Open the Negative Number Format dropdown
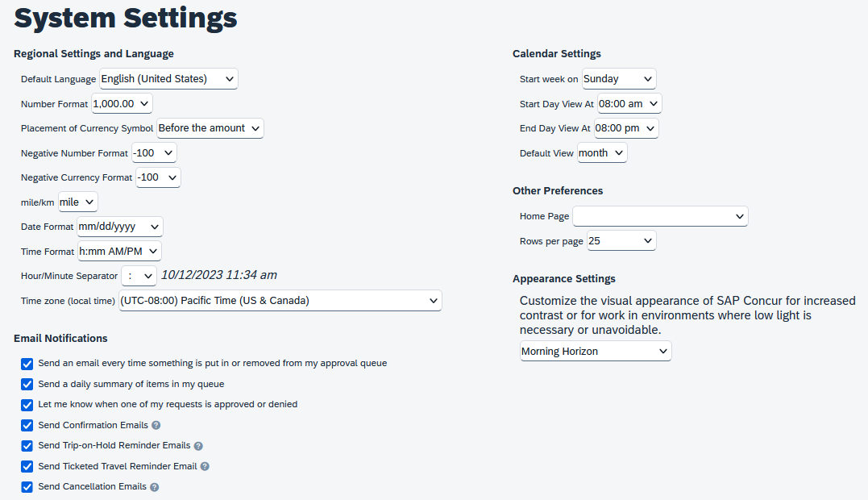This screenshot has width=868, height=500. 154,153
